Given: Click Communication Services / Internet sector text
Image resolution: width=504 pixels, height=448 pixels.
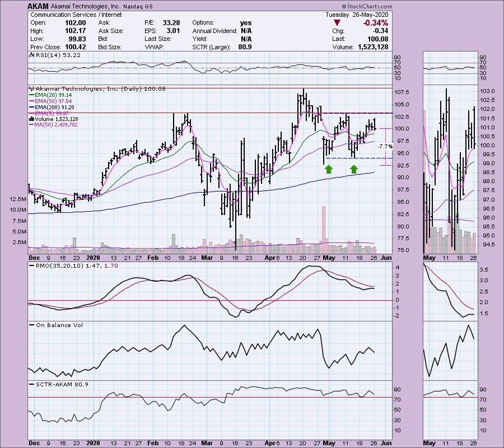Looking at the screenshot, I should pos(76,15).
